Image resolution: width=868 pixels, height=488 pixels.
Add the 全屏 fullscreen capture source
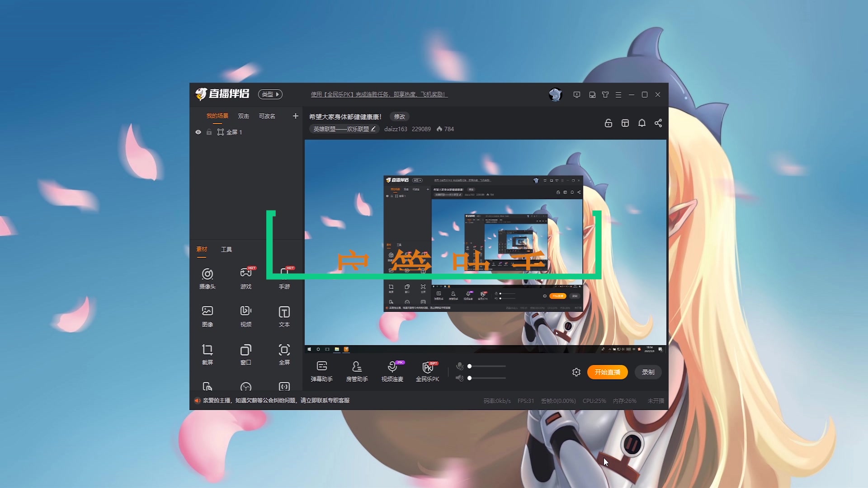pos(284,354)
